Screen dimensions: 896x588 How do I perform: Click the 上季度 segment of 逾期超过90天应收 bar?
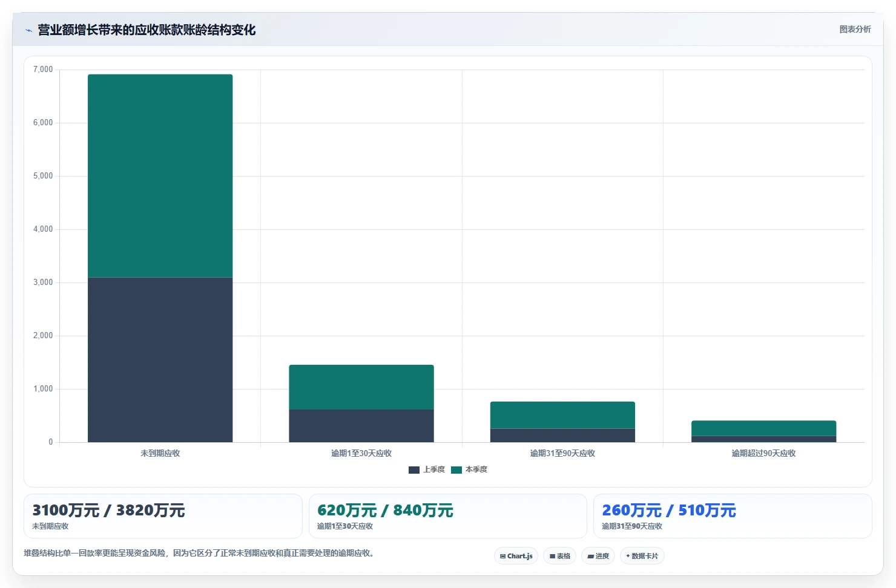click(763, 439)
